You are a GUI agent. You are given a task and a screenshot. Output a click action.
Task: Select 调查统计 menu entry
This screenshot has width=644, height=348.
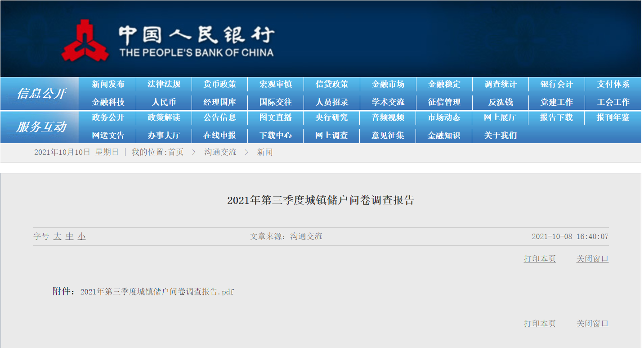501,84
